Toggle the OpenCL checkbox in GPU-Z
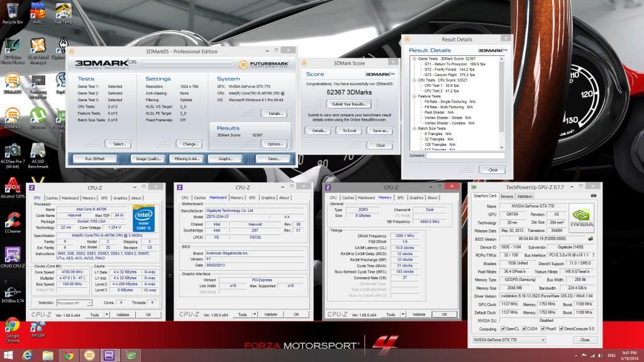 (503, 329)
